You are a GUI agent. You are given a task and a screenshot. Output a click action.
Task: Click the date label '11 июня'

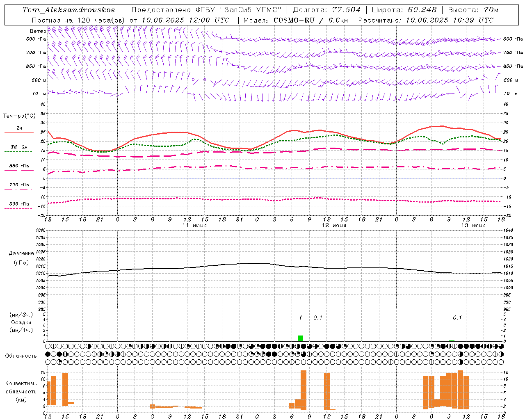coord(194,226)
